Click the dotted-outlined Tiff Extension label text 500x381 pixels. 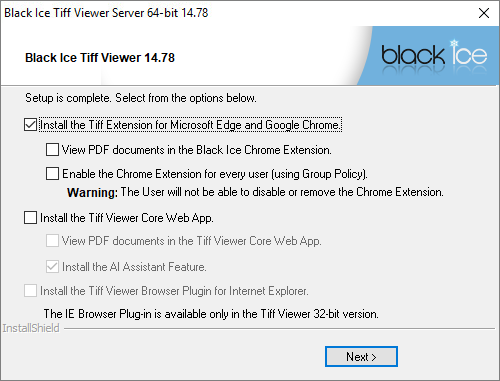191,125
